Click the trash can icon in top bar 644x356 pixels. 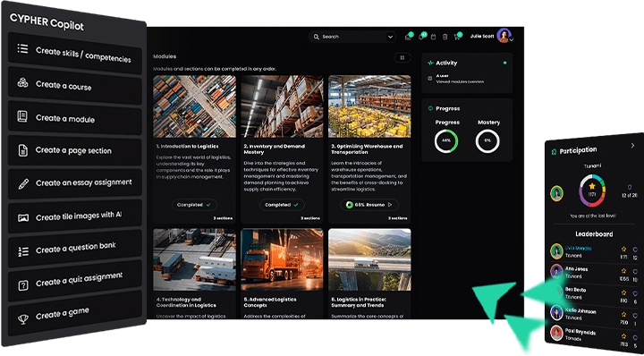coord(445,37)
